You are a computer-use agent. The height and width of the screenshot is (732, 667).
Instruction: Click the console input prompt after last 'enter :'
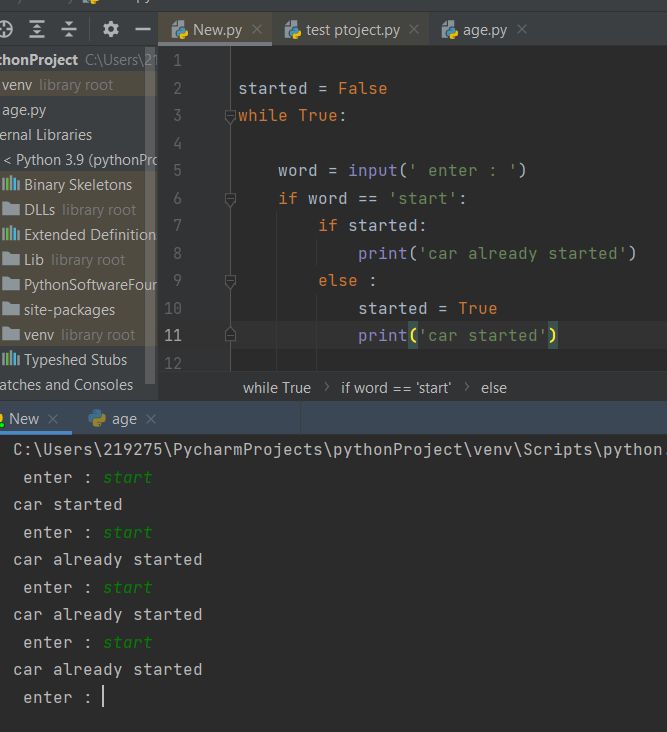[x=103, y=697]
